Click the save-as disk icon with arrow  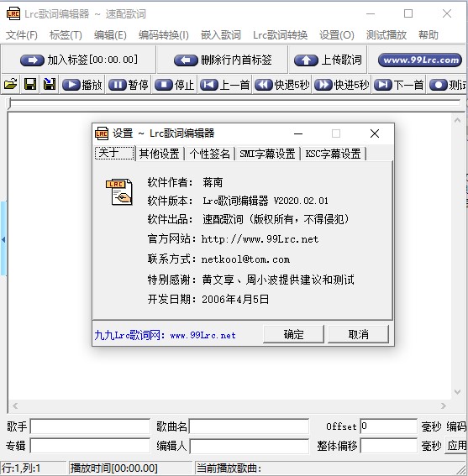50,84
